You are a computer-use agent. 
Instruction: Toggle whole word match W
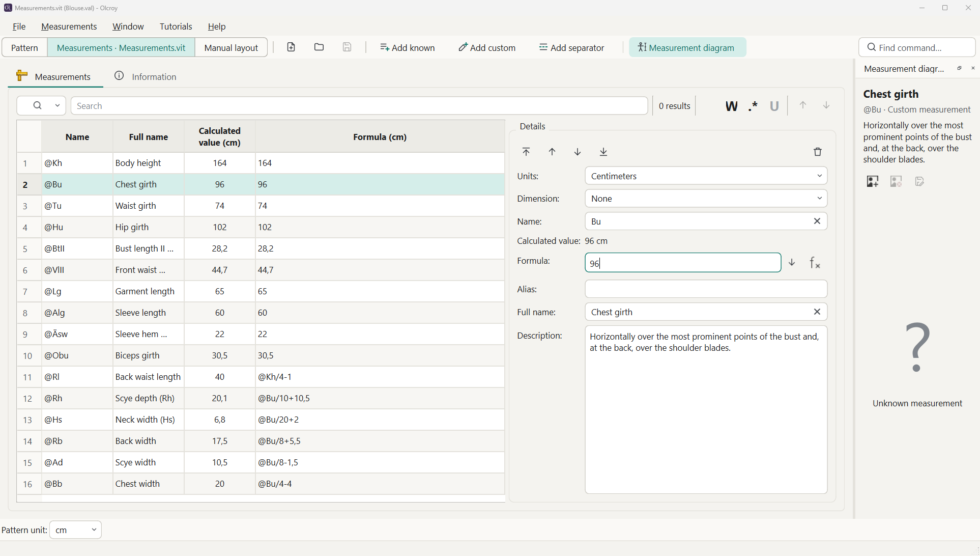731,106
